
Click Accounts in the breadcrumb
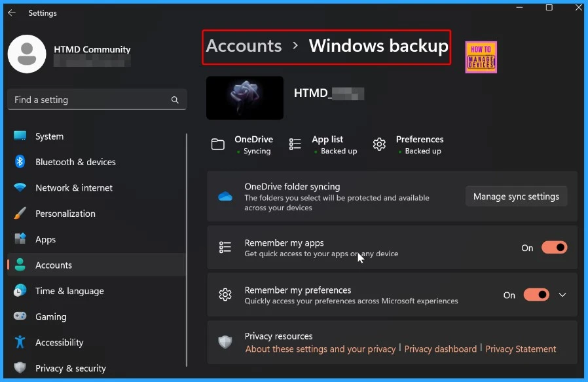pyautogui.click(x=244, y=46)
